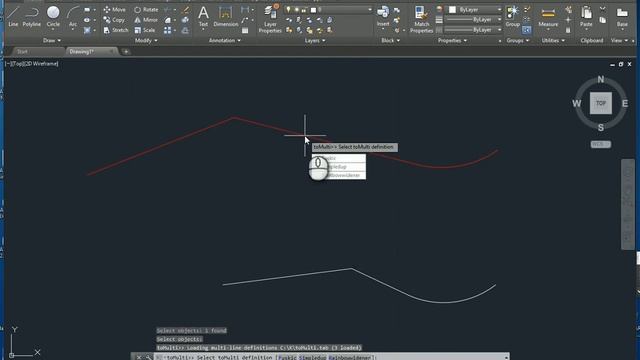Image resolution: width=640 pixels, height=360 pixels.
Task: Click the Group tool
Action: pos(513,16)
